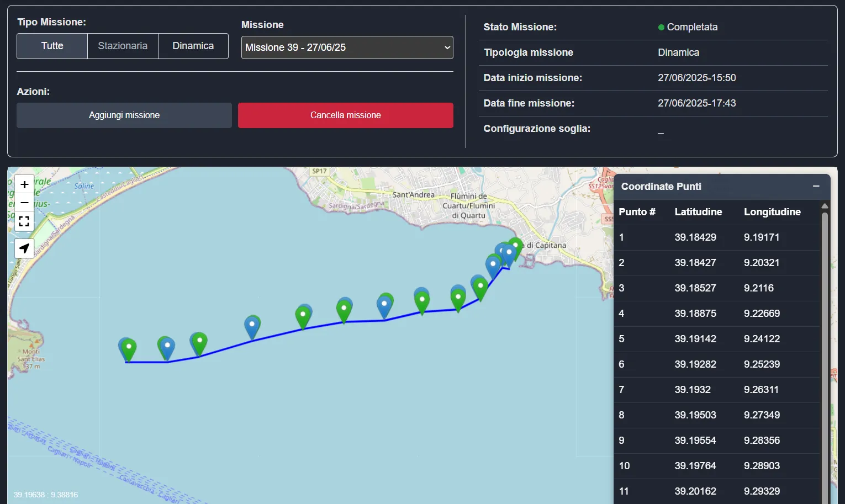This screenshot has width=845, height=504.
Task: Click the Sant'Andrea map label
Action: tap(414, 195)
